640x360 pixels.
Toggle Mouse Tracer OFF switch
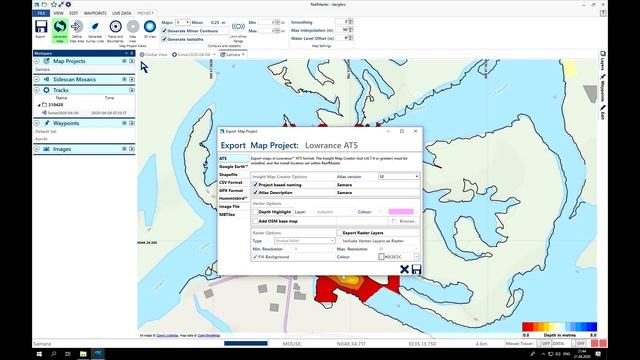coord(544,344)
